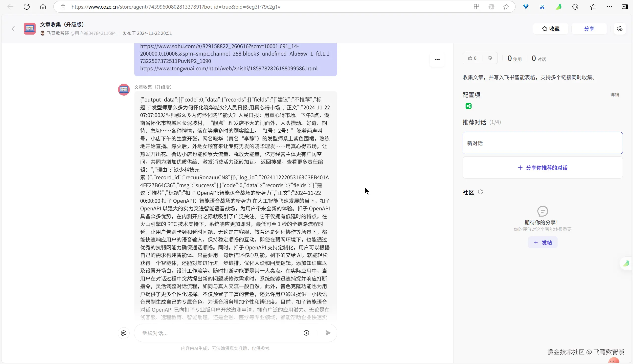Viewport: 633px width, 364px height.
Task: Click the 收藏 star button
Action: 550,29
